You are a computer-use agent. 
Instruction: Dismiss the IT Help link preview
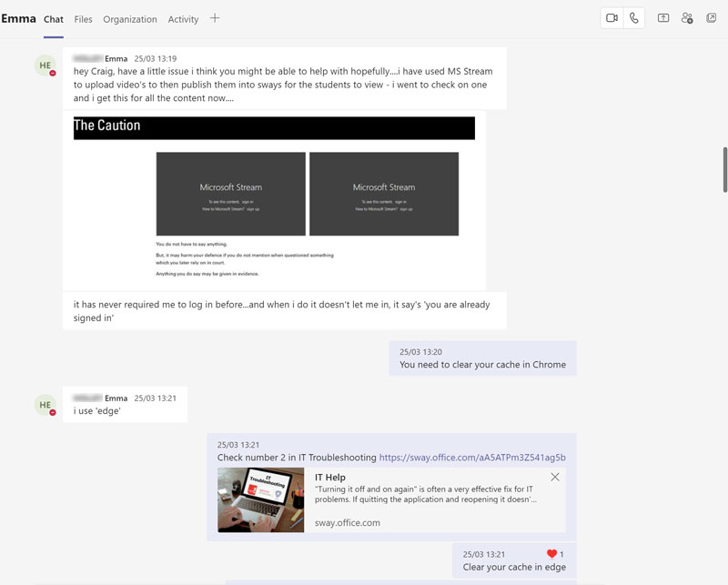click(555, 477)
